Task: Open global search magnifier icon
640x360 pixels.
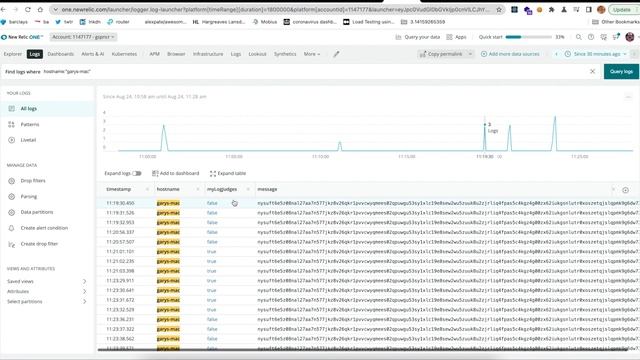Action: pos(578,37)
